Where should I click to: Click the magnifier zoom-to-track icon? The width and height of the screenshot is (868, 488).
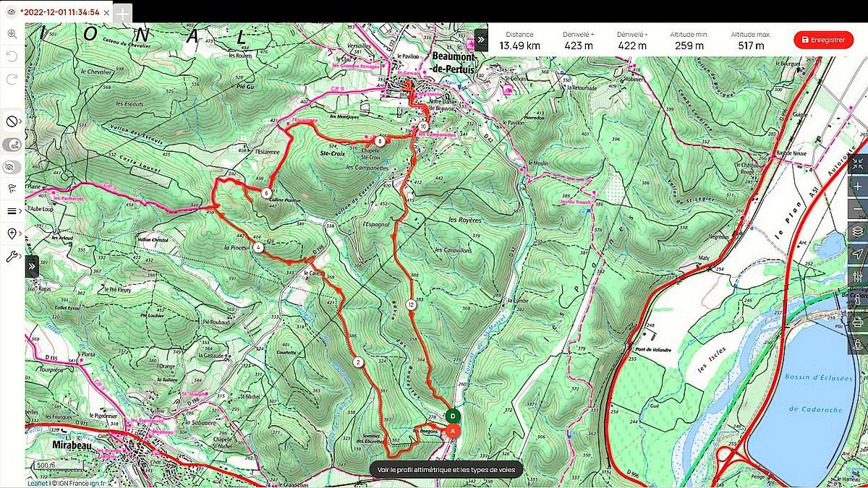point(12,33)
